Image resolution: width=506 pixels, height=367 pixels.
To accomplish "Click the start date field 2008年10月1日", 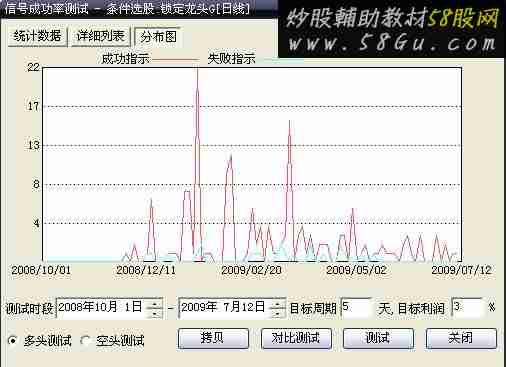I will pyautogui.click(x=103, y=308).
